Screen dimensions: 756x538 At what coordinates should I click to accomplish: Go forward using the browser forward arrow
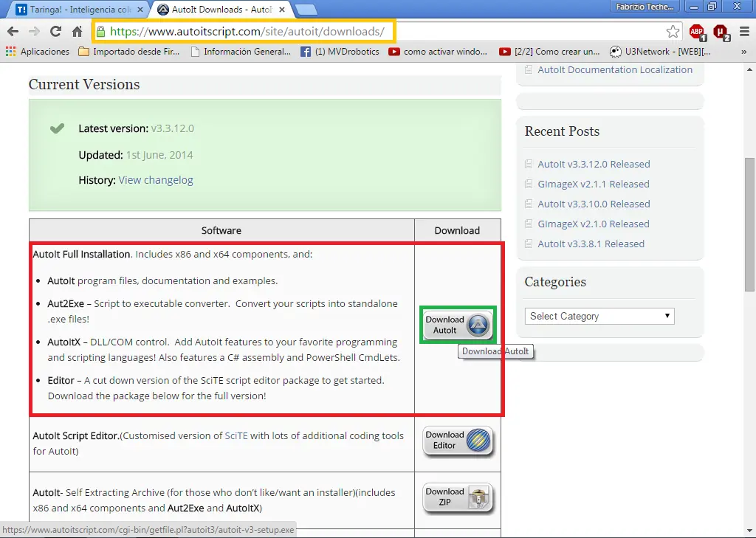(x=34, y=32)
